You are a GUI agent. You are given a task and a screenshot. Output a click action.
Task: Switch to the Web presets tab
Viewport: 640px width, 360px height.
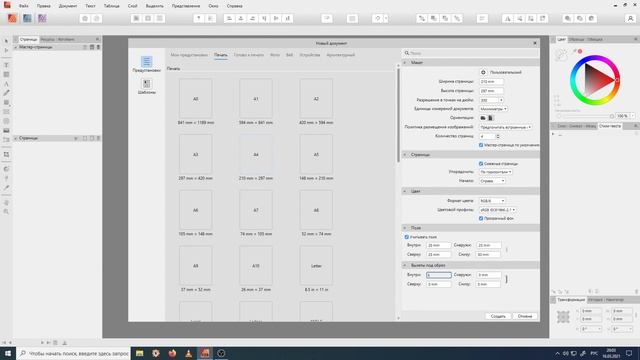[289, 55]
